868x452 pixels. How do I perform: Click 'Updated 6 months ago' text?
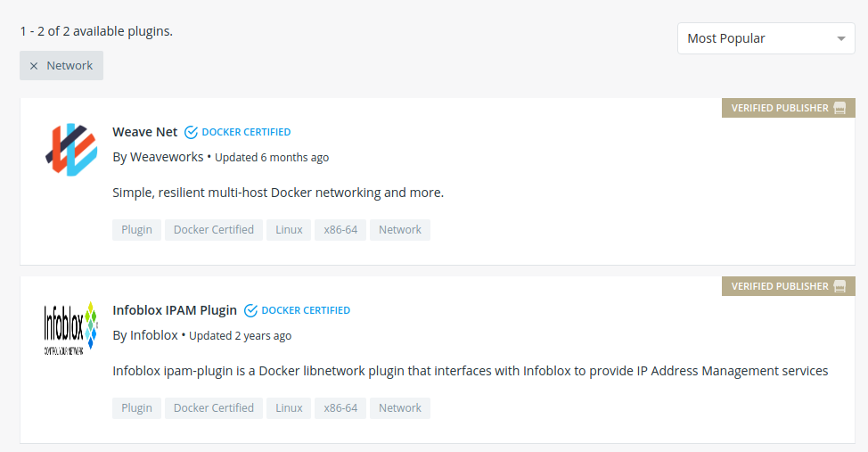pos(272,157)
